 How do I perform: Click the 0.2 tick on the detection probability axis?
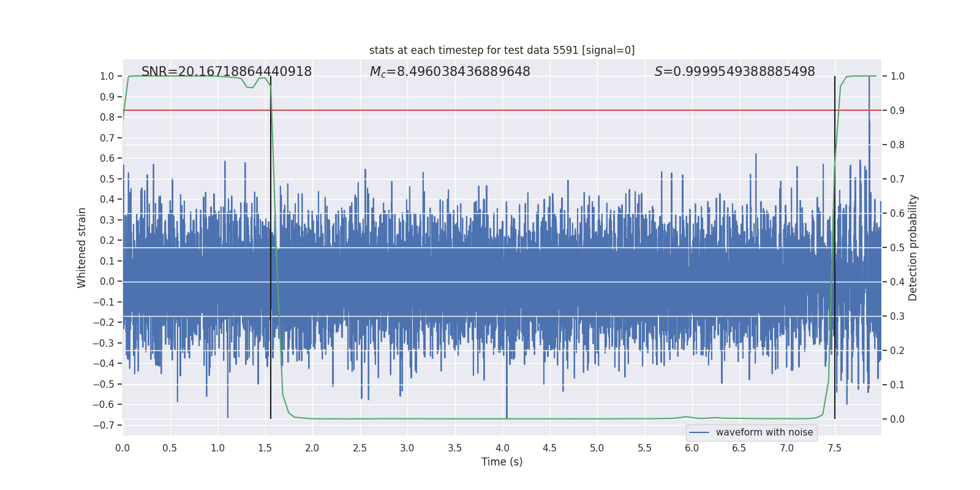click(x=897, y=351)
